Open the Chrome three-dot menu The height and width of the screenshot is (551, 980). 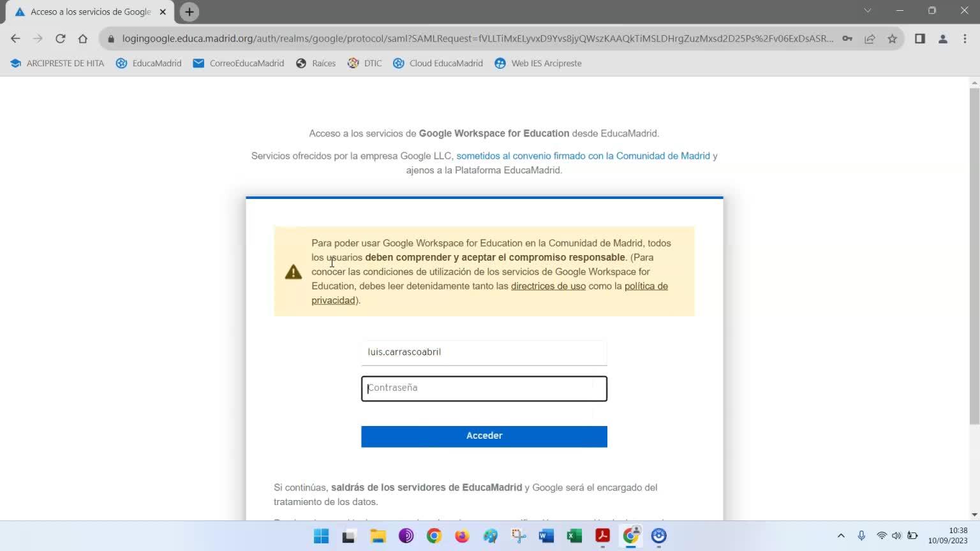coord(965,38)
